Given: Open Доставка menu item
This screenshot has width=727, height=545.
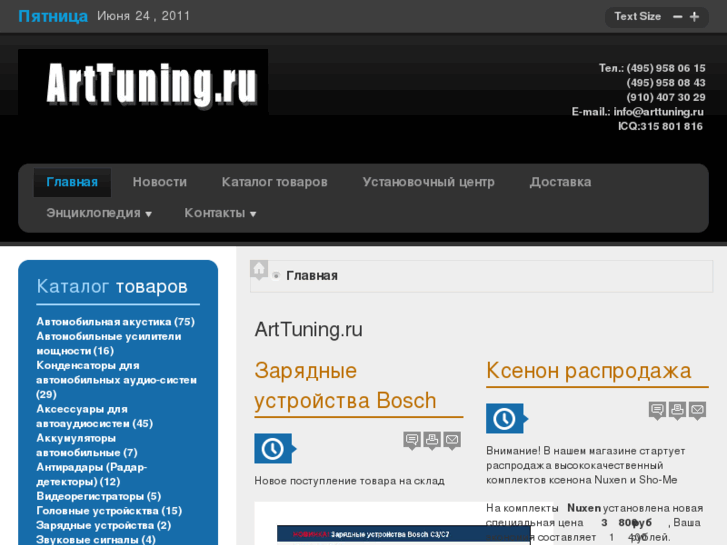Looking at the screenshot, I should (560, 182).
